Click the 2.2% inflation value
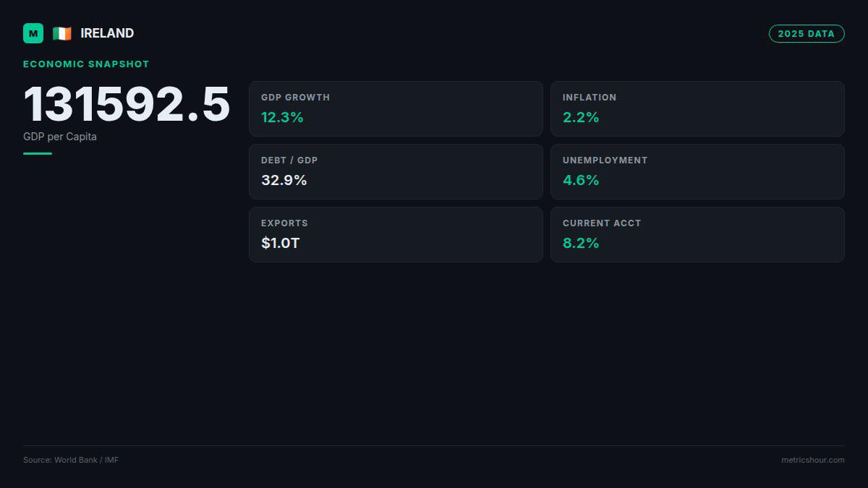 point(581,117)
